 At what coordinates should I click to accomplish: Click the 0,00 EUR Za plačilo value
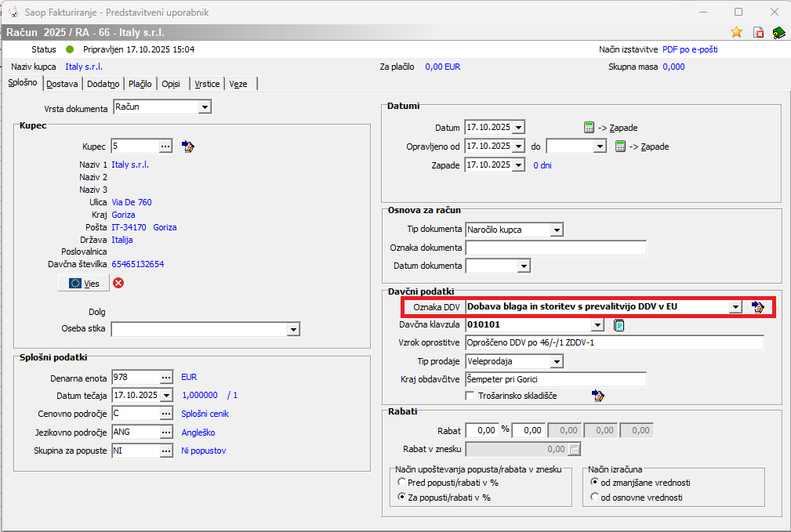point(442,67)
